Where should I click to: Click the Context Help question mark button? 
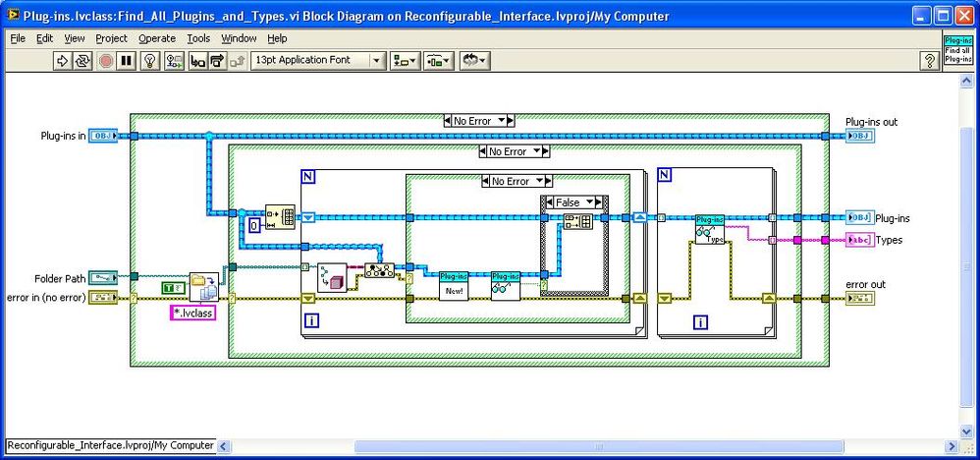click(929, 61)
